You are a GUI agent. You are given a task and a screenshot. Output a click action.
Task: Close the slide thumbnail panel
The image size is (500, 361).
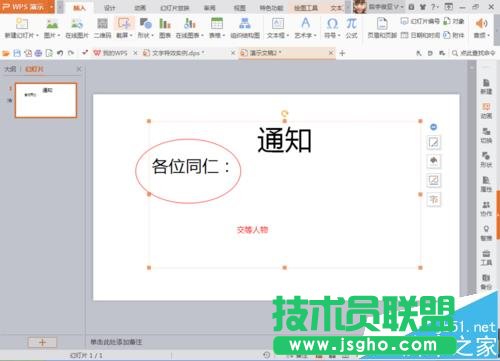click(79, 69)
